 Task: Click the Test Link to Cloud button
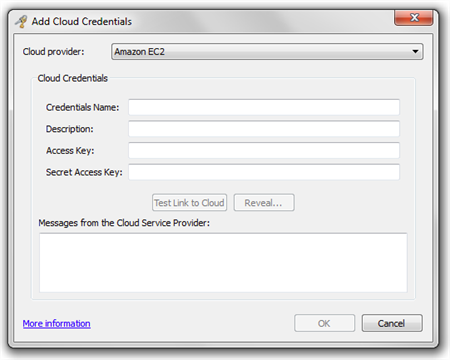coord(189,203)
